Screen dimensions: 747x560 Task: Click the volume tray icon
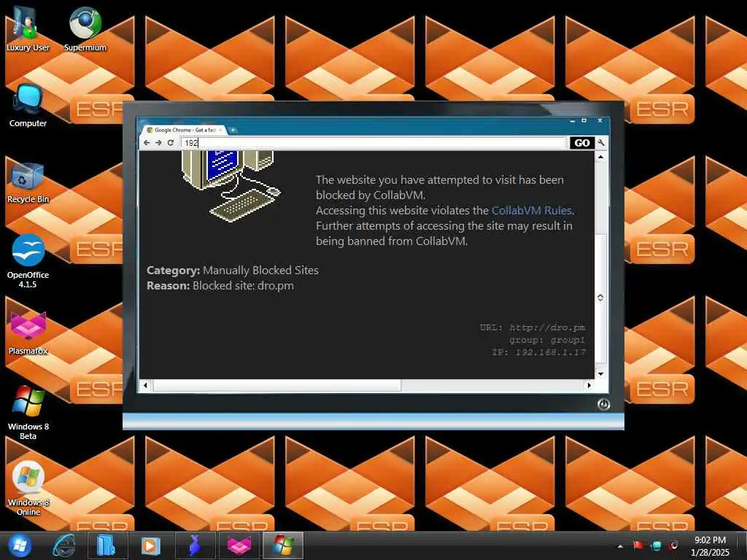click(x=673, y=545)
